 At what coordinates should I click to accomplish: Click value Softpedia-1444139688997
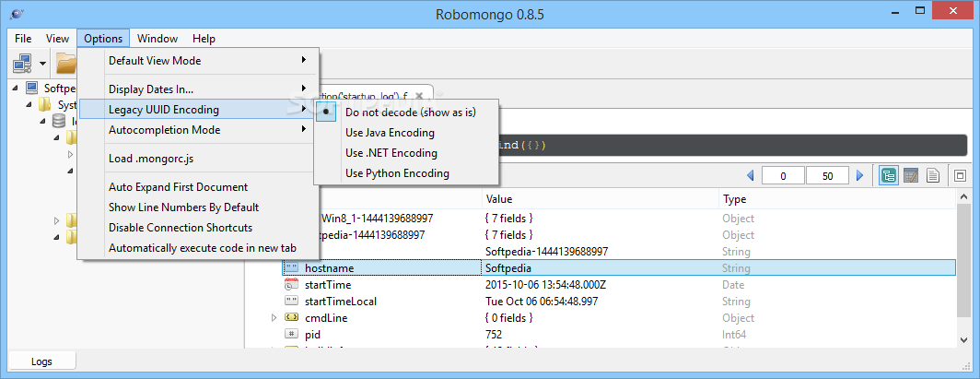coord(547,252)
